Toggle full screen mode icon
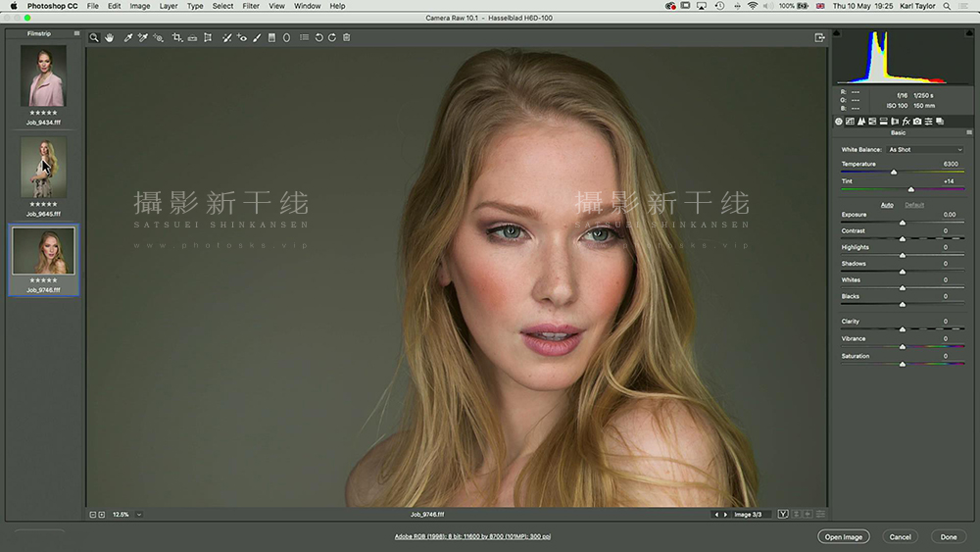 click(820, 38)
